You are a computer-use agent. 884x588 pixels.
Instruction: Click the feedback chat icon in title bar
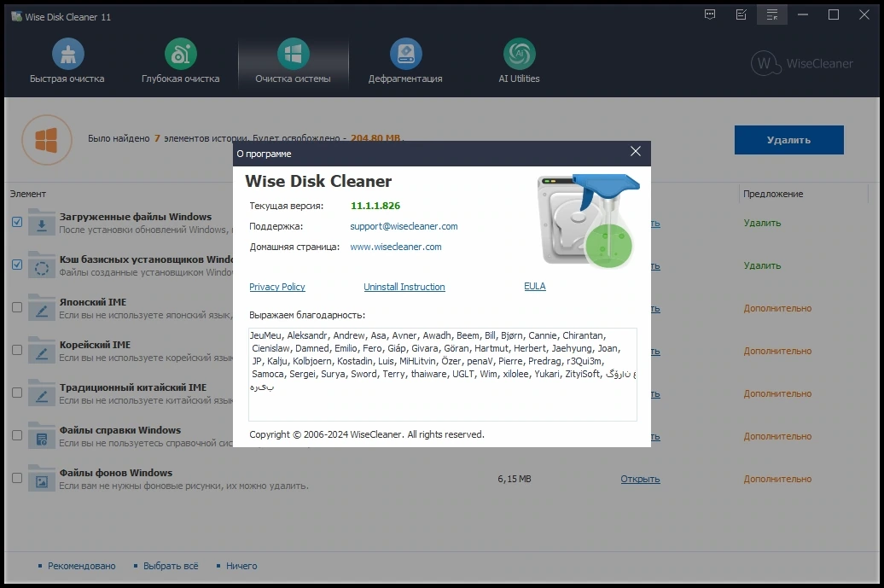click(710, 15)
